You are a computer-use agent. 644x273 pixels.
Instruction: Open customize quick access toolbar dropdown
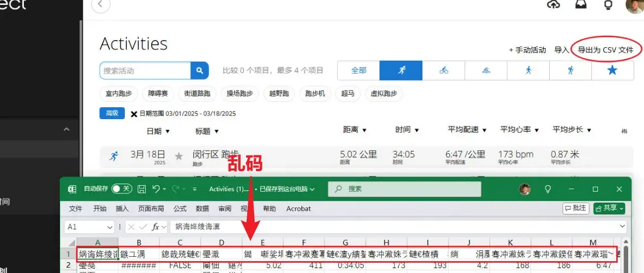[194, 189]
